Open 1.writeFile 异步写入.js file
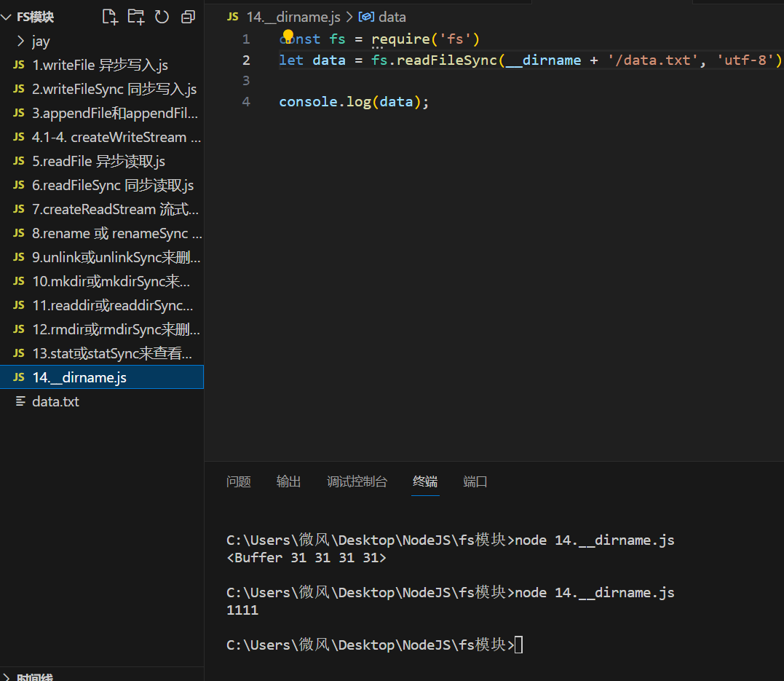 pos(100,65)
